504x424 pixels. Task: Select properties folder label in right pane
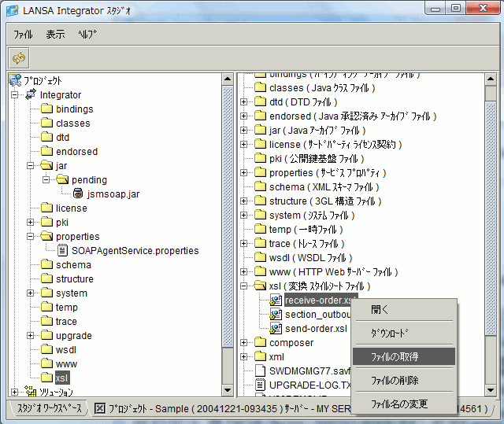[328, 173]
